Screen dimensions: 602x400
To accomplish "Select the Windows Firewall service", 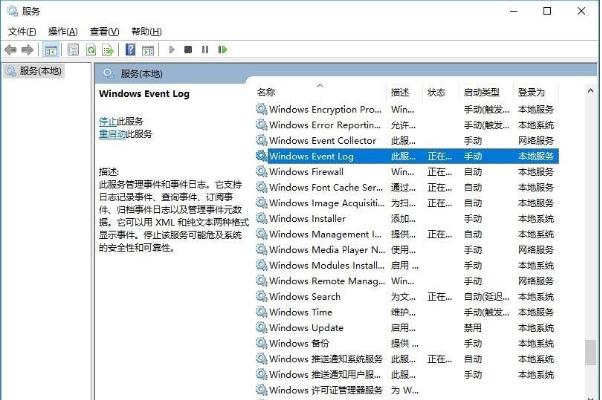I will [407, 172].
